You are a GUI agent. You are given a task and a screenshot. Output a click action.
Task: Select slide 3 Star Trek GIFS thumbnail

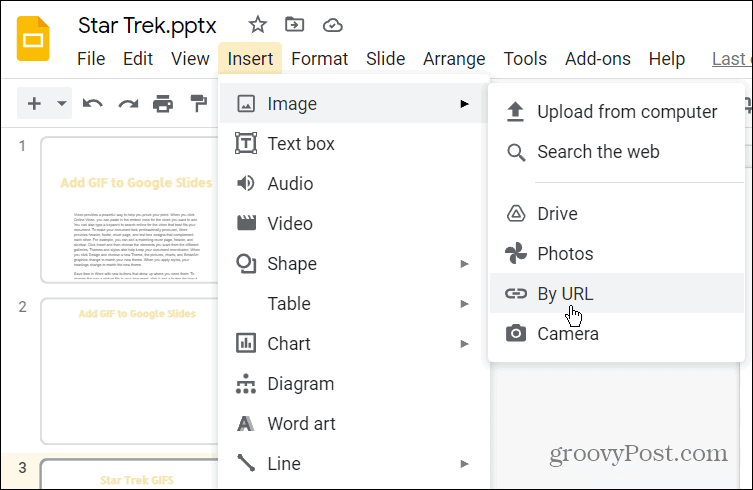(130, 474)
